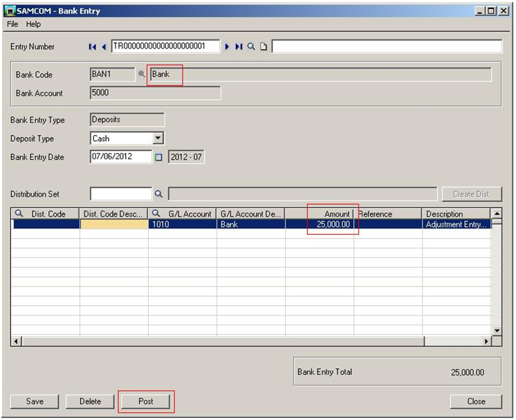Jump to last entry arrow
The width and height of the screenshot is (516, 420).
pyautogui.click(x=239, y=47)
